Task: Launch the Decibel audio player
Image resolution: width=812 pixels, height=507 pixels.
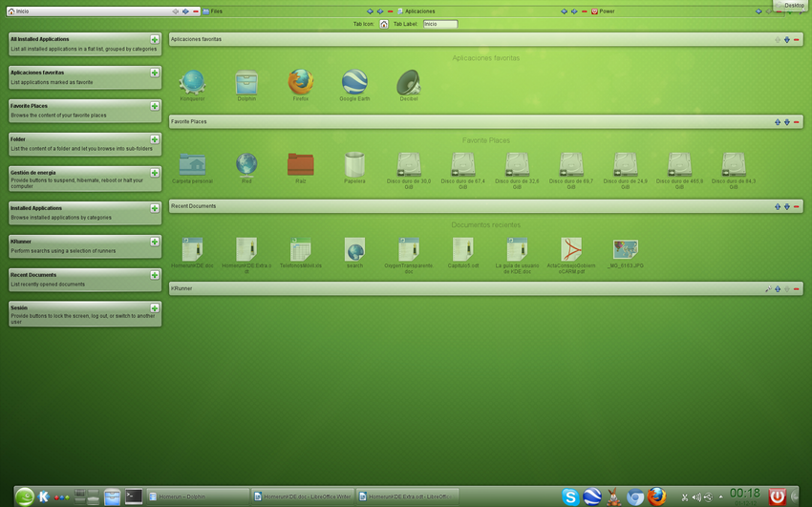Action: [x=409, y=83]
